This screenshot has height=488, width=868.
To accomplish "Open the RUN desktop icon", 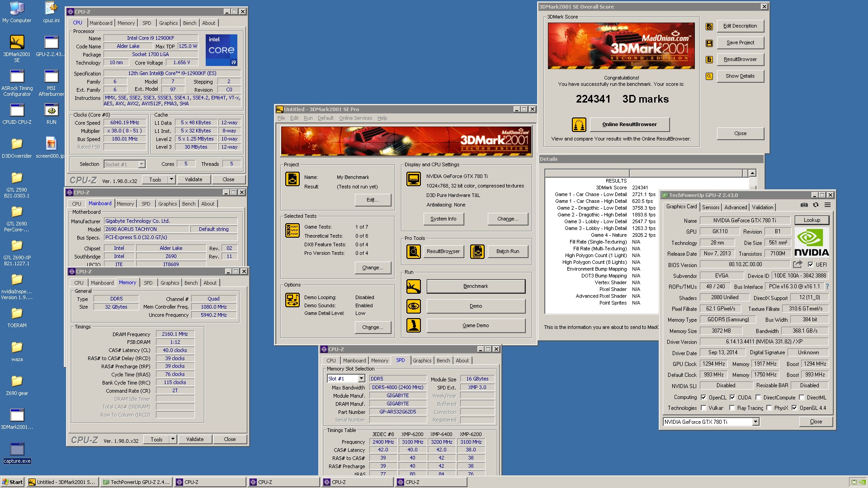I will coord(51,114).
